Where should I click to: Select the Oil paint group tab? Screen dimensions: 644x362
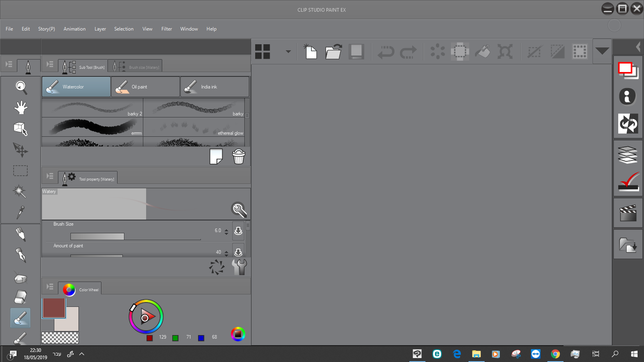tap(145, 87)
